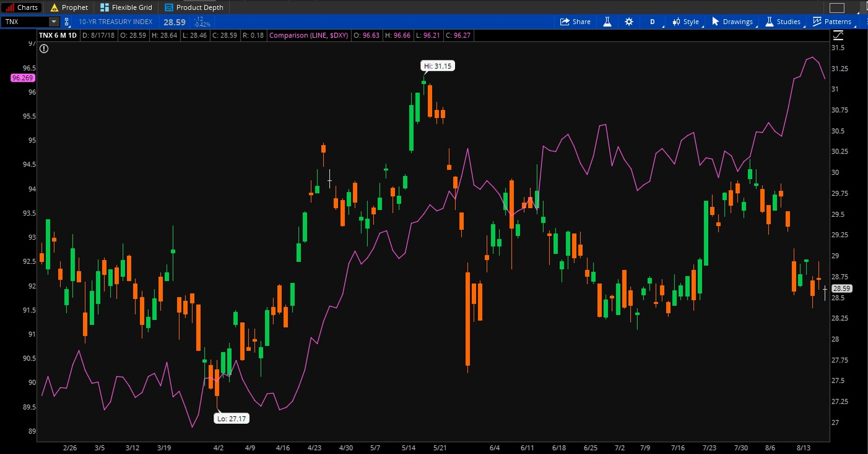Open the flask icon next to Share
868x454 pixels.
(x=608, y=22)
